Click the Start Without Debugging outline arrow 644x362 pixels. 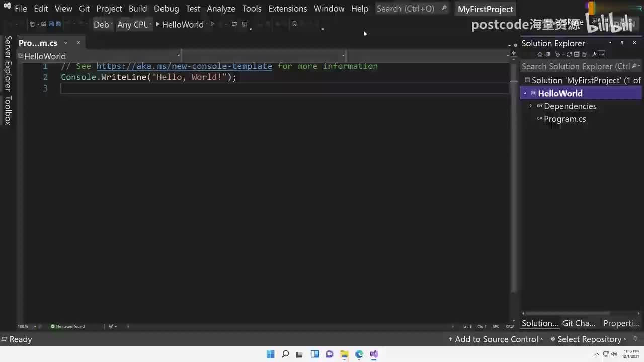(212, 24)
